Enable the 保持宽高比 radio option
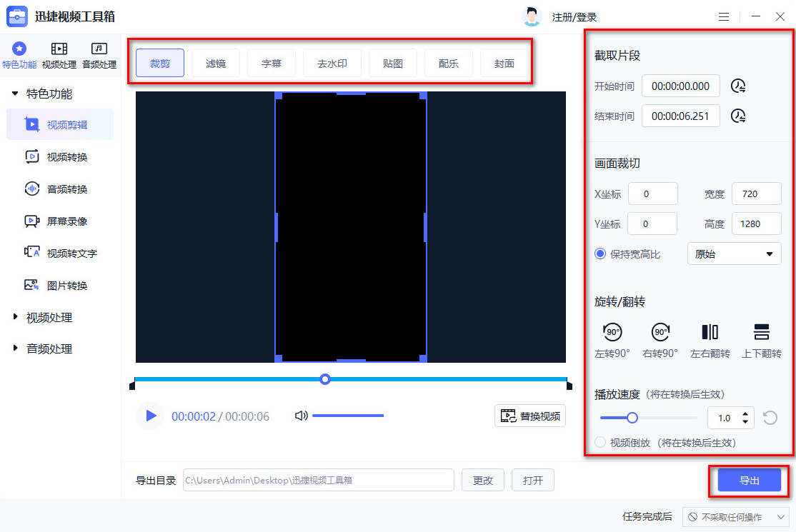This screenshot has width=796, height=532. [x=600, y=254]
